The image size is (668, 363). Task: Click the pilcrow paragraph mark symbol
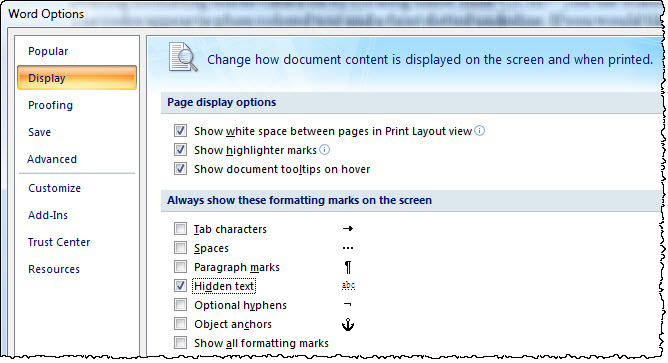click(x=348, y=267)
